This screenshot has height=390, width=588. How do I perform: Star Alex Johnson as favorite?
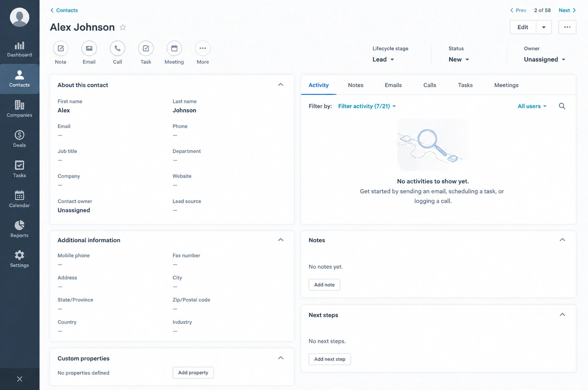[123, 27]
